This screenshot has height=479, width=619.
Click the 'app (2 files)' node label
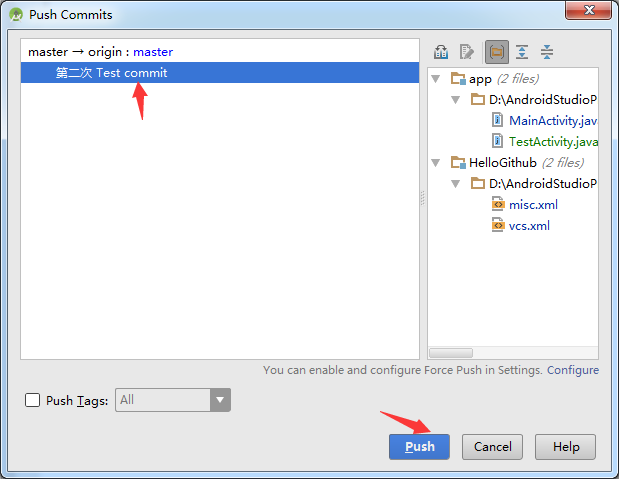[504, 79]
